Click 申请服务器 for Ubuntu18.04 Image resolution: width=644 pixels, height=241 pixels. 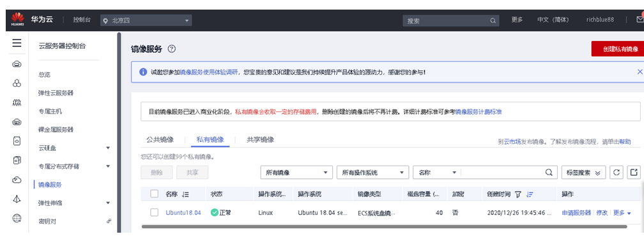point(576,213)
